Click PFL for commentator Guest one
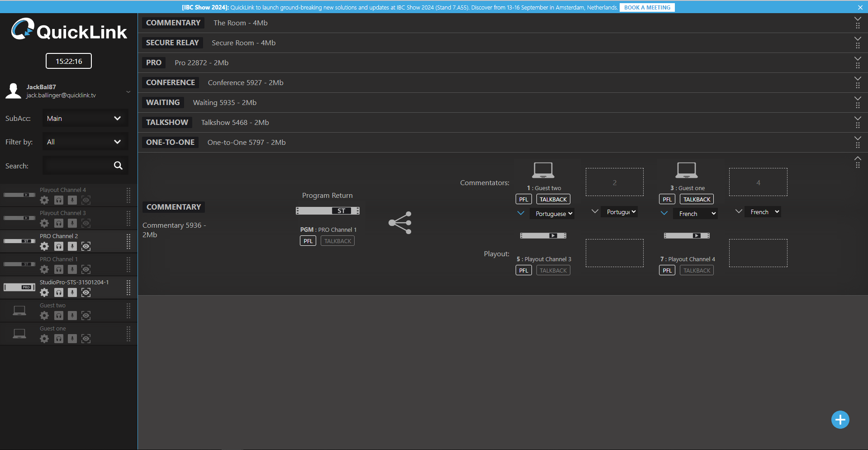This screenshot has width=868, height=450. point(667,199)
